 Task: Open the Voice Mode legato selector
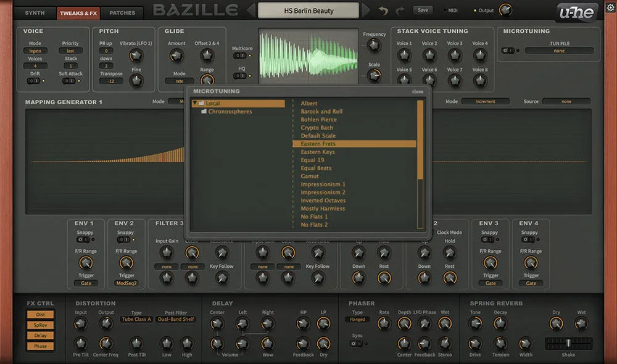click(x=35, y=51)
